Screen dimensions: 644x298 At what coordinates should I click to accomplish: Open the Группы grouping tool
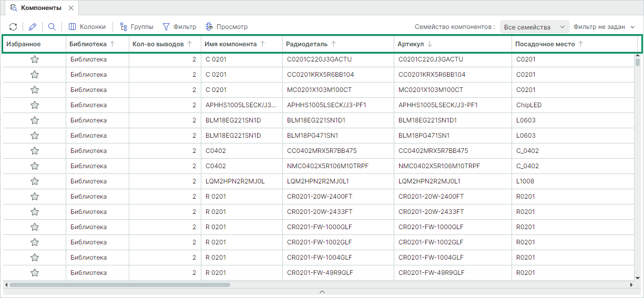[137, 27]
